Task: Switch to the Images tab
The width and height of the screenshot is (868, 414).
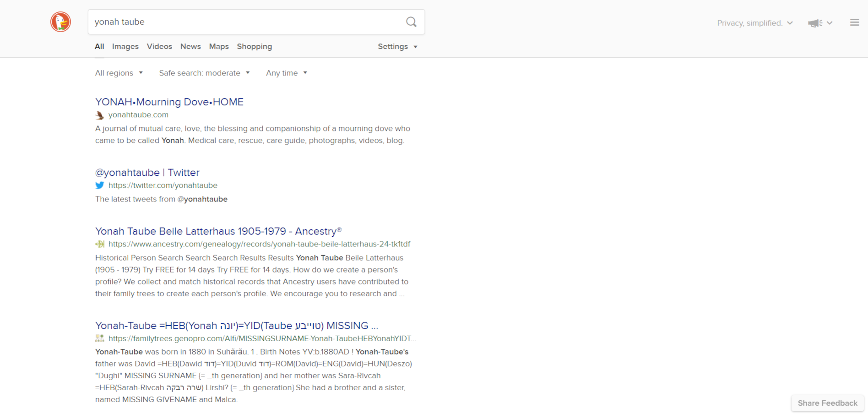Action: [x=125, y=47]
